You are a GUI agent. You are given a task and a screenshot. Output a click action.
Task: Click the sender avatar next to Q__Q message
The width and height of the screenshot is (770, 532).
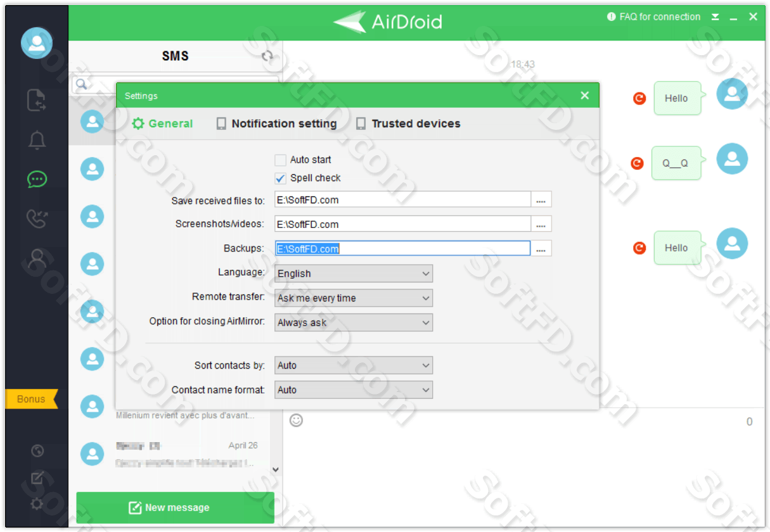(x=732, y=158)
